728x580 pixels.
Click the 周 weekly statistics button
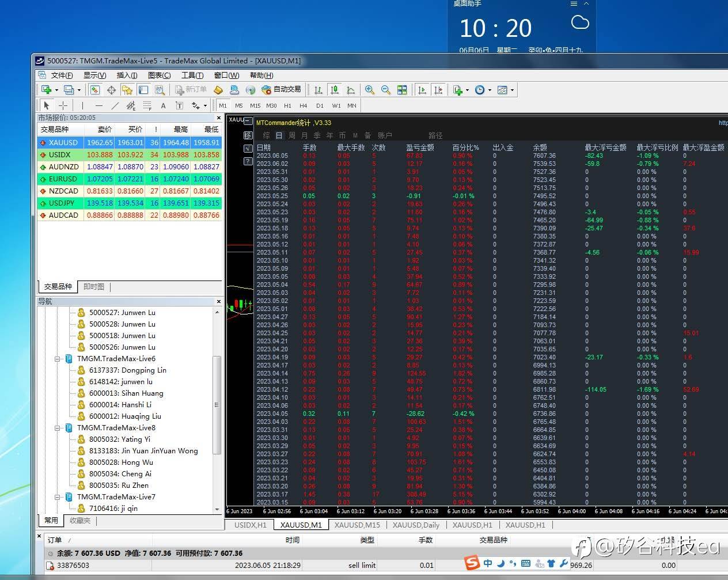pyautogui.click(x=291, y=135)
